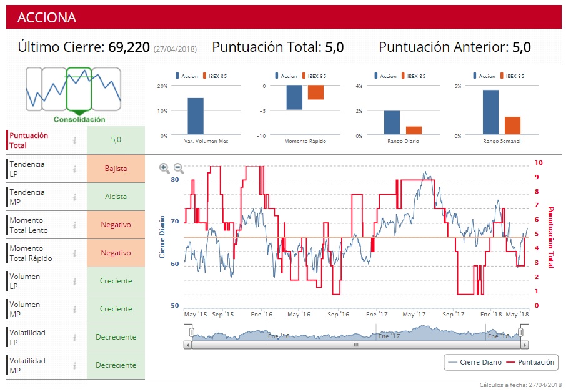Toggle Accion legend in Var. Volumen Mes chart
Viewport: 566px width, 392px height.
click(187, 76)
